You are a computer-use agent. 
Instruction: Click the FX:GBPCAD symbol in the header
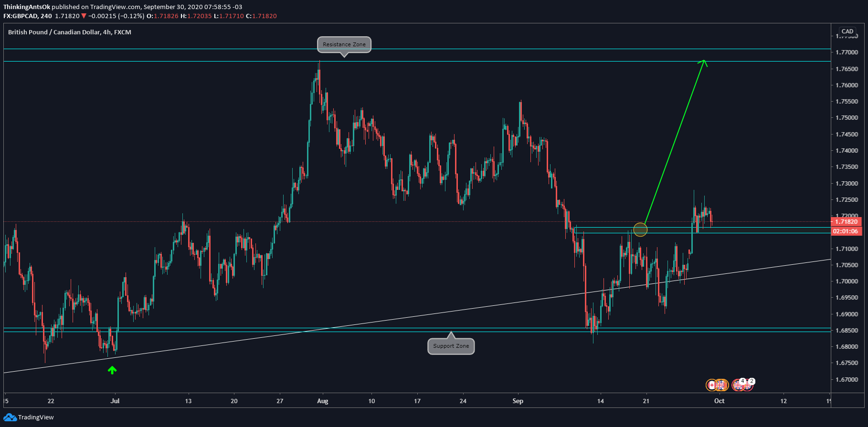pos(21,16)
